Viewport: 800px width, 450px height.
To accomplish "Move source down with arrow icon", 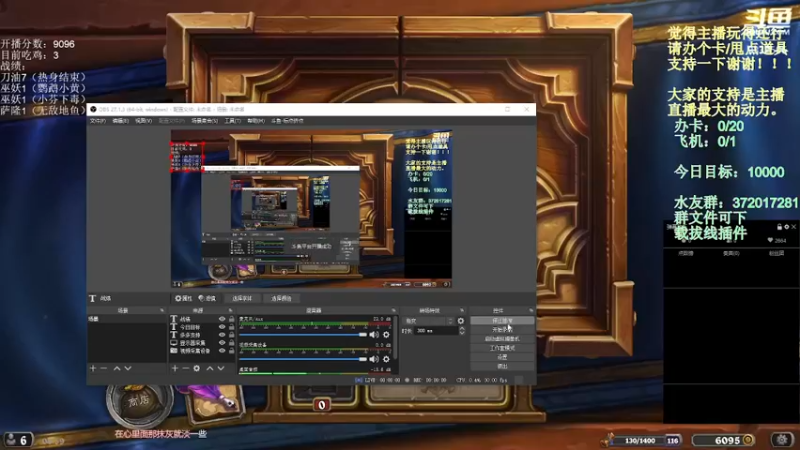I will [220, 368].
